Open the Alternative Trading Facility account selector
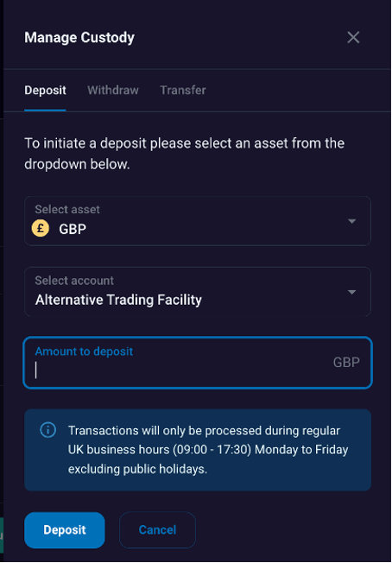Viewport: 392px width, 563px height. [x=198, y=292]
